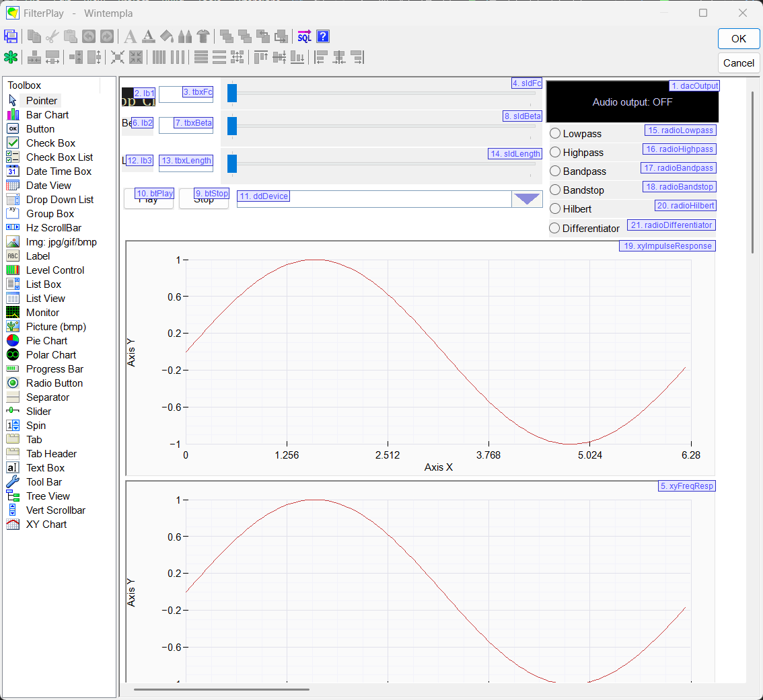Click the horizontal scrollbar under the form

pyautogui.click(x=221, y=689)
